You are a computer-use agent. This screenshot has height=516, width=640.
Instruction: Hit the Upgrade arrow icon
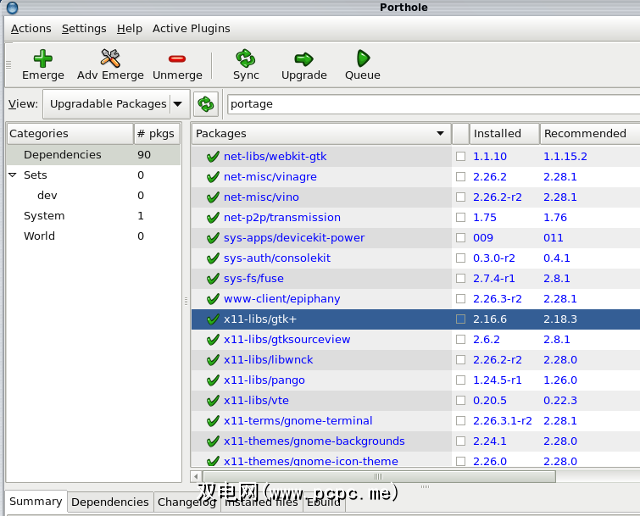(304, 59)
